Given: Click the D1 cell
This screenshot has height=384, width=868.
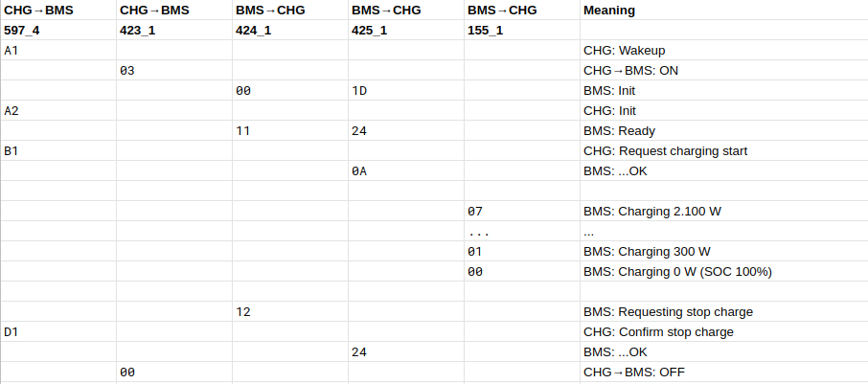Looking at the screenshot, I should pos(58,332).
